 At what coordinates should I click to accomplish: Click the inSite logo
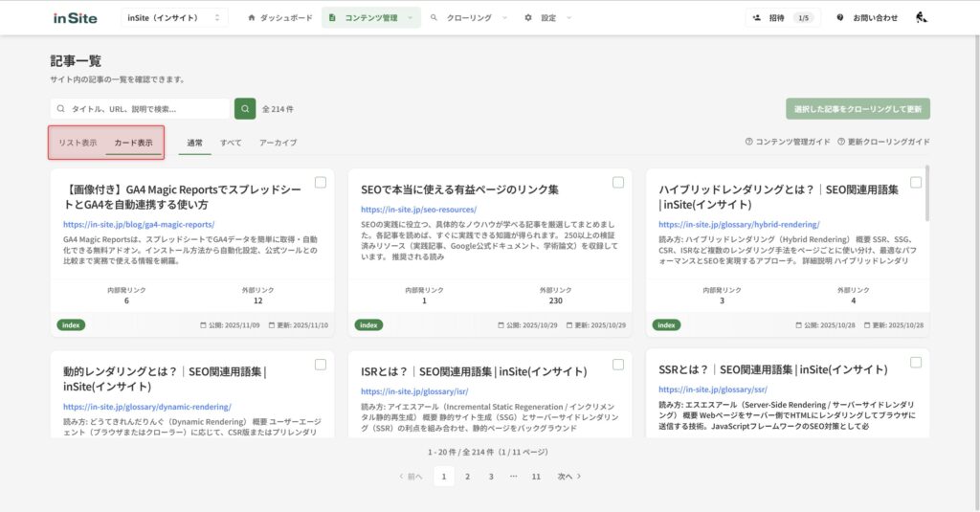coord(75,18)
